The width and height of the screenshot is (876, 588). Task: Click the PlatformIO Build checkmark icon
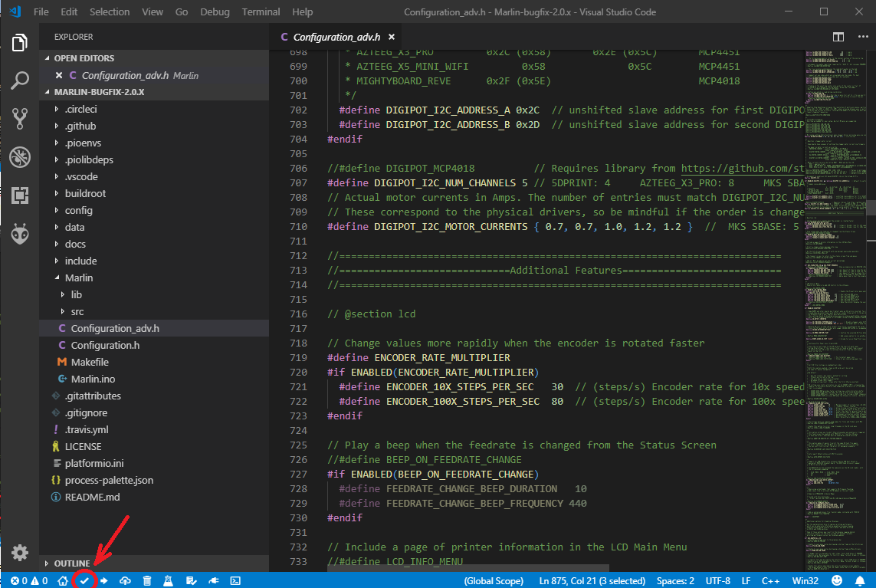pyautogui.click(x=84, y=581)
